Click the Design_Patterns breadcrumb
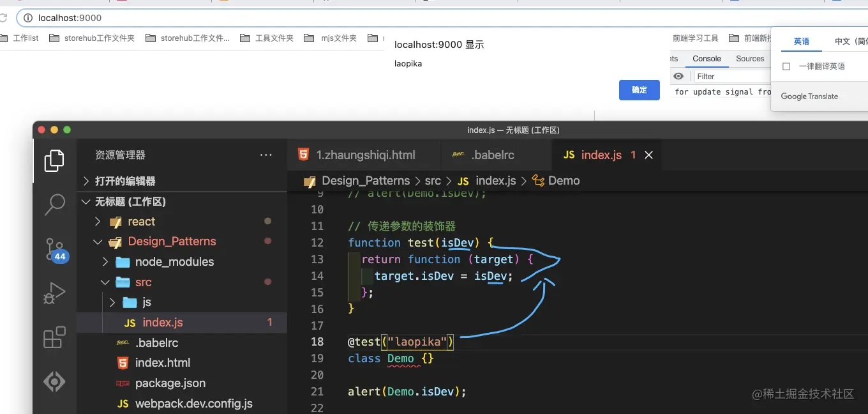The width and height of the screenshot is (868, 414). click(366, 181)
